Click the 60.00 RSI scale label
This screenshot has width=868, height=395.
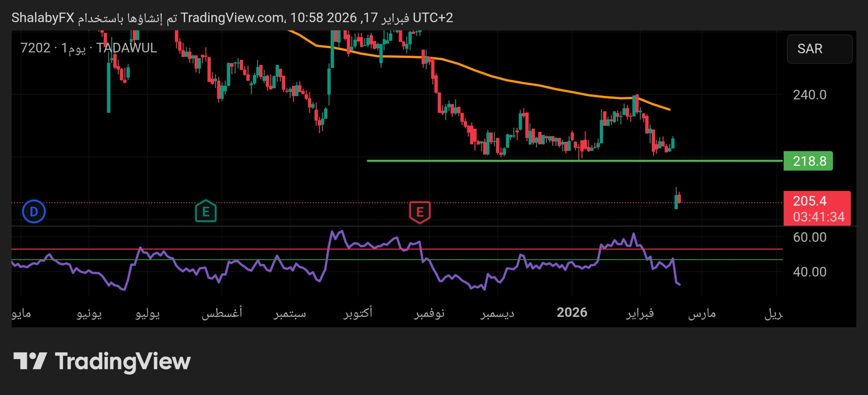coord(810,237)
